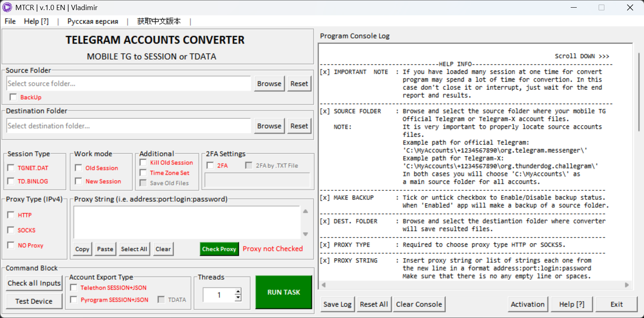Toggle 2FA by .TXT File checkbox
Image resolution: width=644 pixels, height=318 pixels.
click(x=248, y=165)
